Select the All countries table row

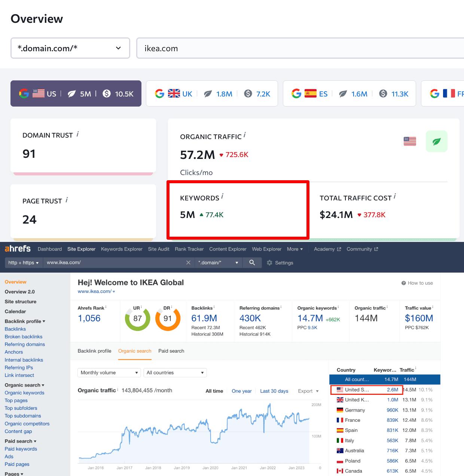pos(385,379)
